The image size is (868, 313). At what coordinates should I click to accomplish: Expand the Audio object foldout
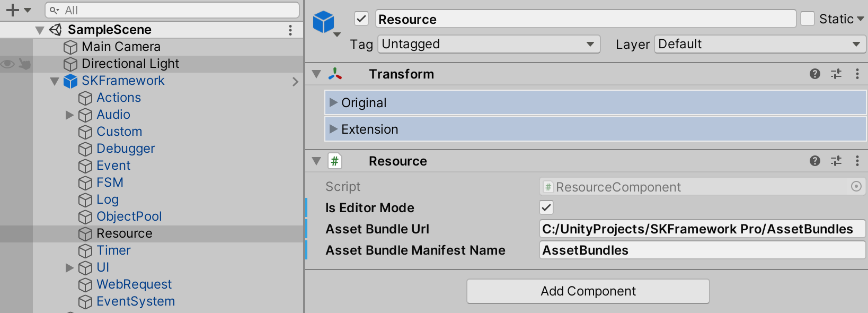coord(69,115)
